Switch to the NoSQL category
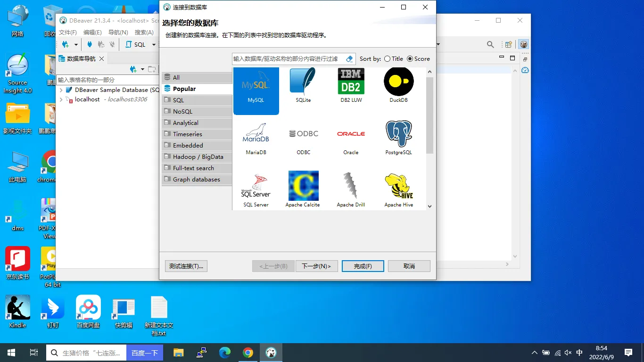 point(197,111)
